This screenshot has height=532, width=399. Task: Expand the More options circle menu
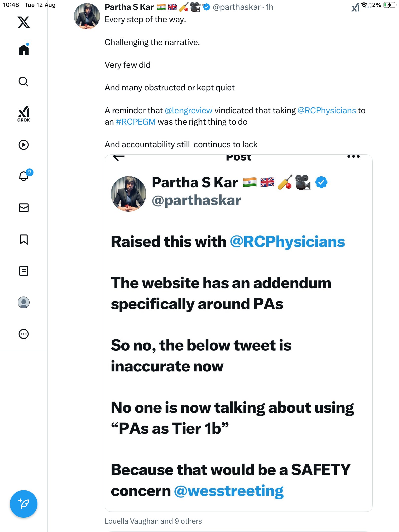pyautogui.click(x=24, y=334)
